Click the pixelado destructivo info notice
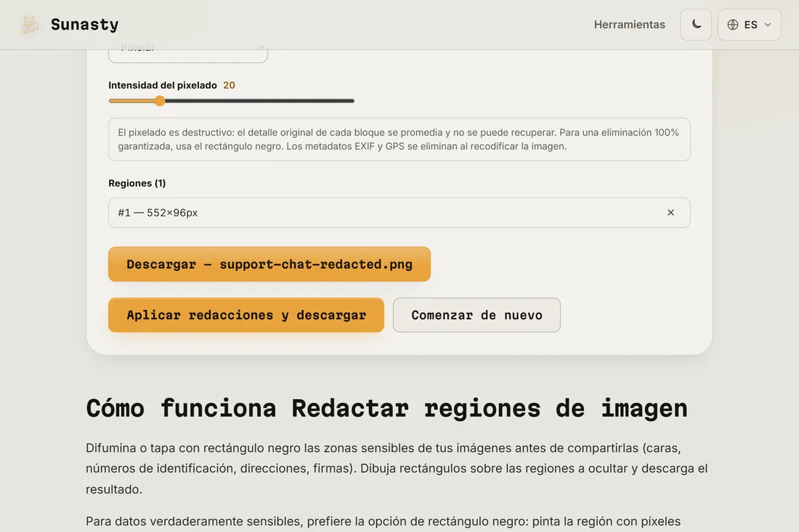799x532 pixels. (399, 139)
